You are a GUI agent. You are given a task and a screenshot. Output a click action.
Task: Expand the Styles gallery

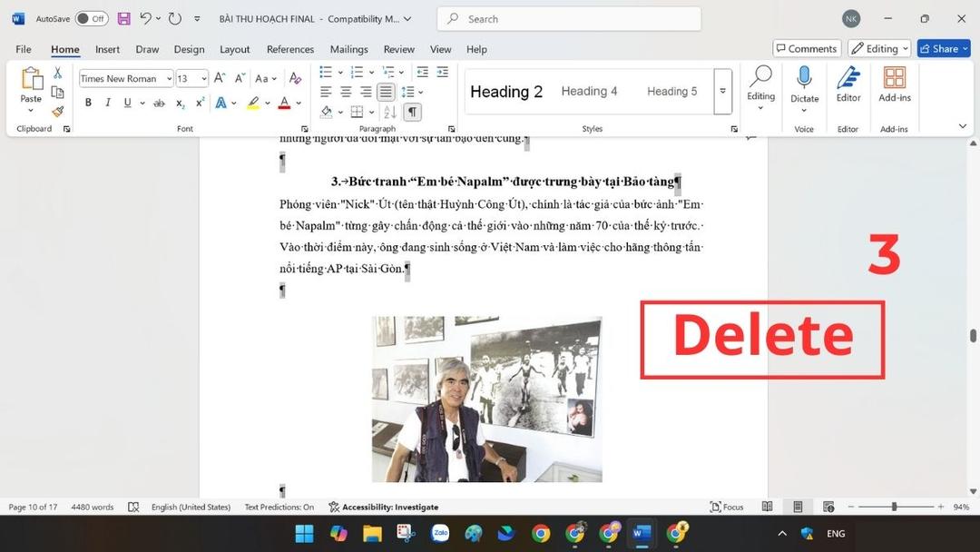point(722,91)
